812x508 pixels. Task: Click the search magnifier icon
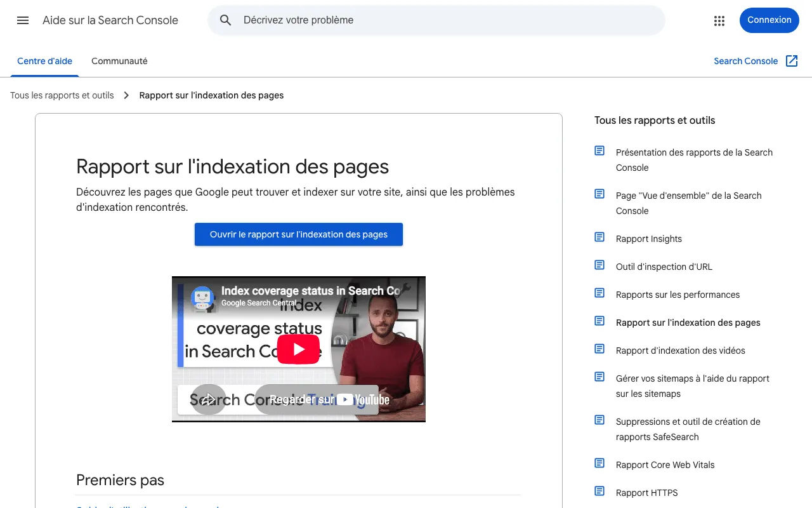(226, 20)
